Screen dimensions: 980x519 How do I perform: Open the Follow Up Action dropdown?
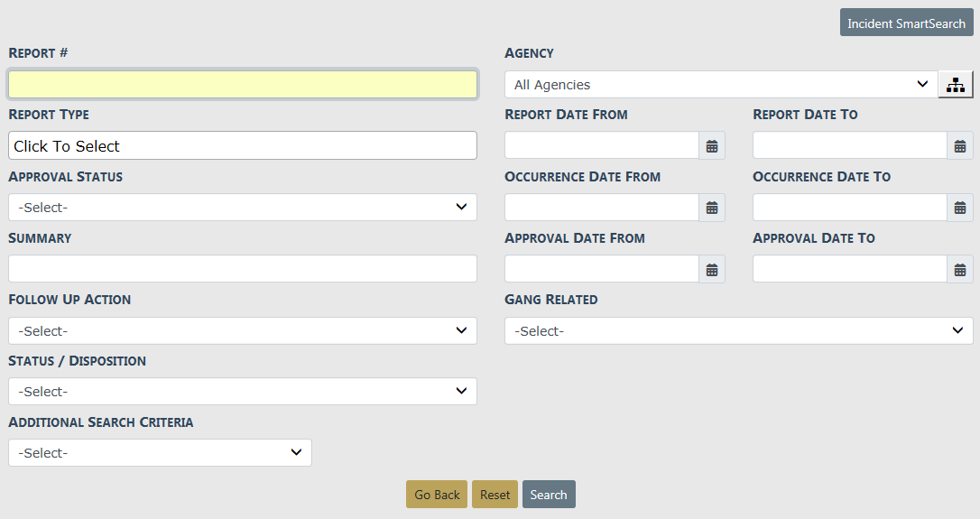[242, 330]
